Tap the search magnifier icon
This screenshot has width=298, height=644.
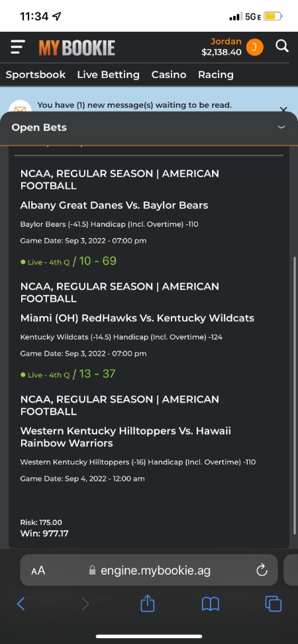(282, 46)
